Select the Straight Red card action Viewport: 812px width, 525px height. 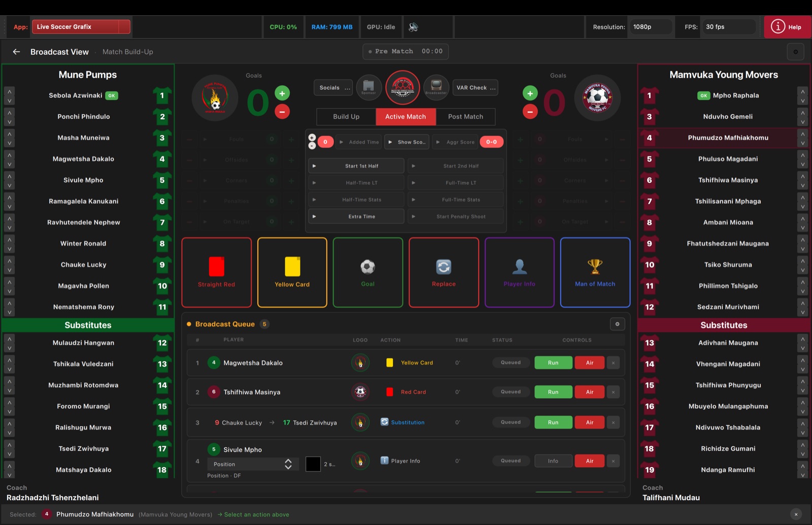pos(217,272)
